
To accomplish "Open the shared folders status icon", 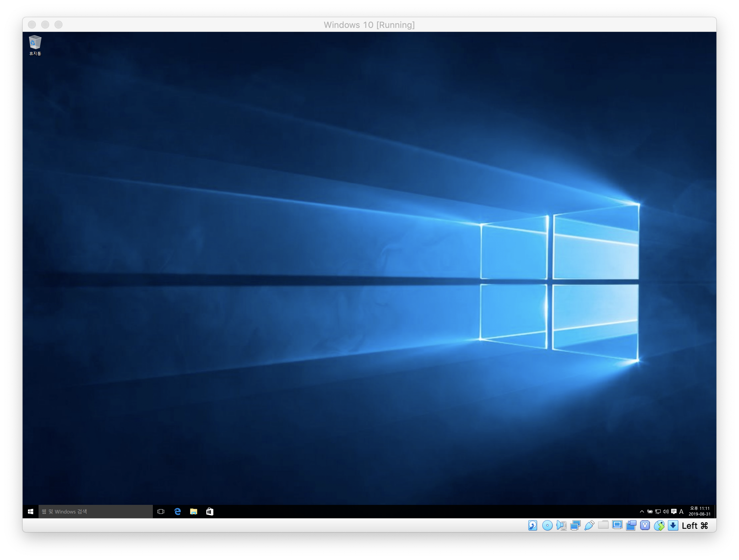I will (x=603, y=525).
